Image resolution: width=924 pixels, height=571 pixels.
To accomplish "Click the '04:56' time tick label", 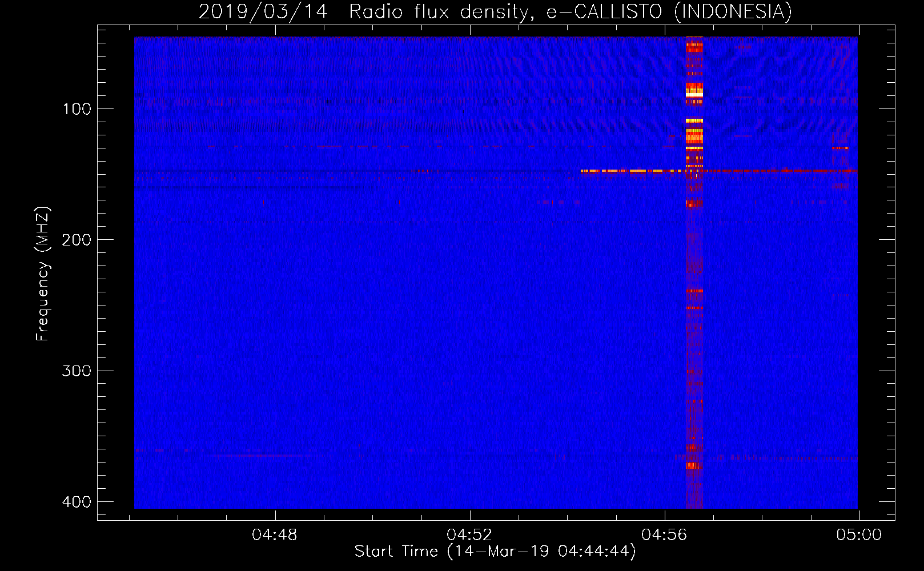I will coord(664,535).
